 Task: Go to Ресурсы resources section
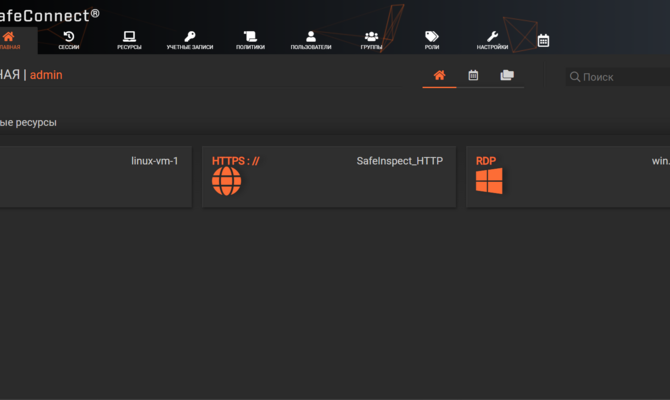tap(129, 40)
